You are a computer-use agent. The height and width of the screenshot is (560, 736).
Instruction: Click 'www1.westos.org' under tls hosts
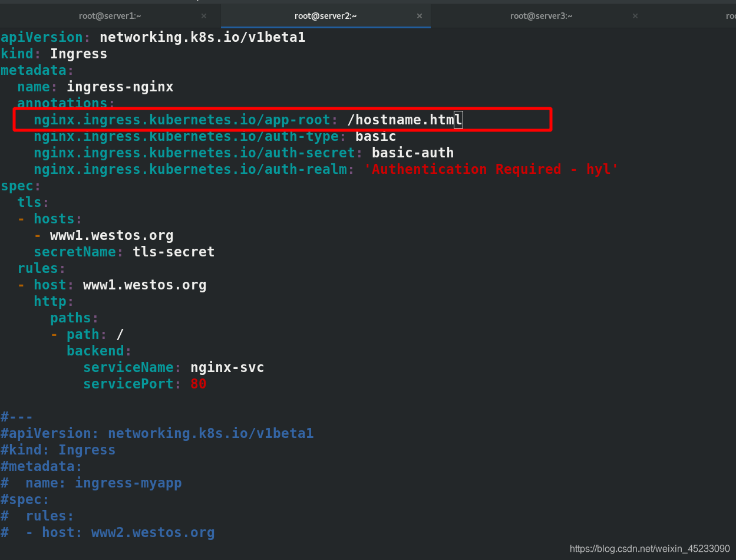tap(112, 235)
